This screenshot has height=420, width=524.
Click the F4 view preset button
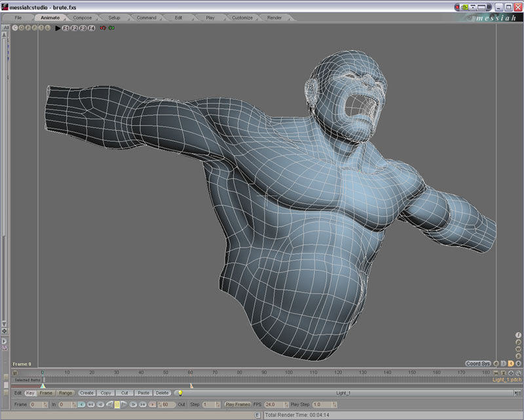(x=91, y=28)
